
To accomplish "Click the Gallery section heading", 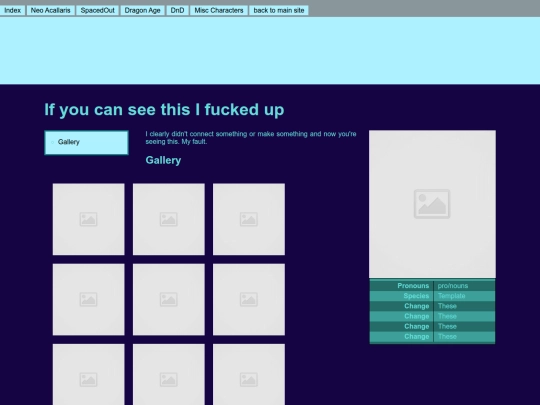I will pos(163,160).
